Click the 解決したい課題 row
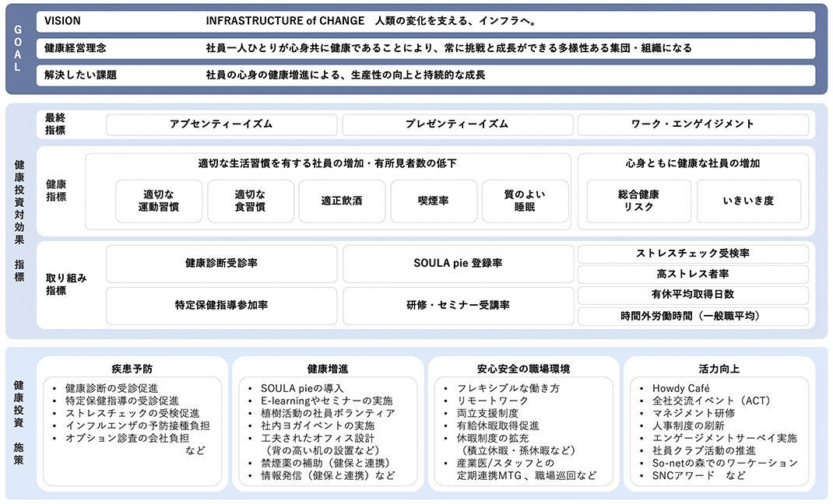 click(424, 75)
